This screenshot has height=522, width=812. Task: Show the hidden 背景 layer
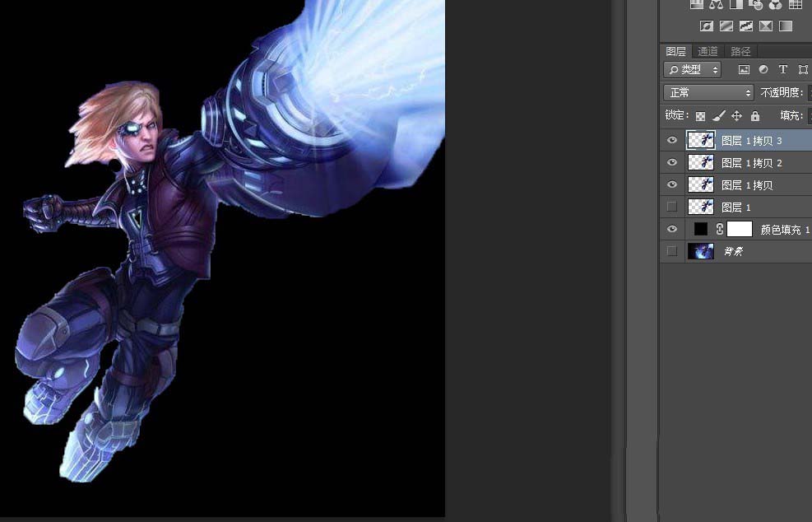[672, 251]
